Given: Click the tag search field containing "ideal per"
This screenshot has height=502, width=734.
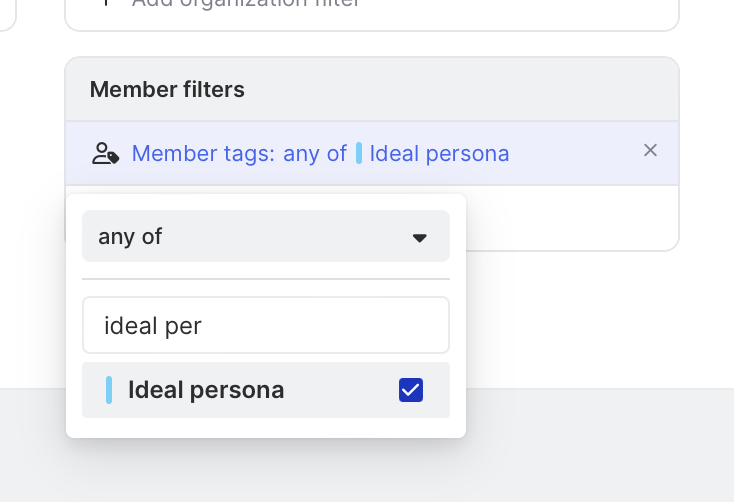Looking at the screenshot, I should click(265, 325).
